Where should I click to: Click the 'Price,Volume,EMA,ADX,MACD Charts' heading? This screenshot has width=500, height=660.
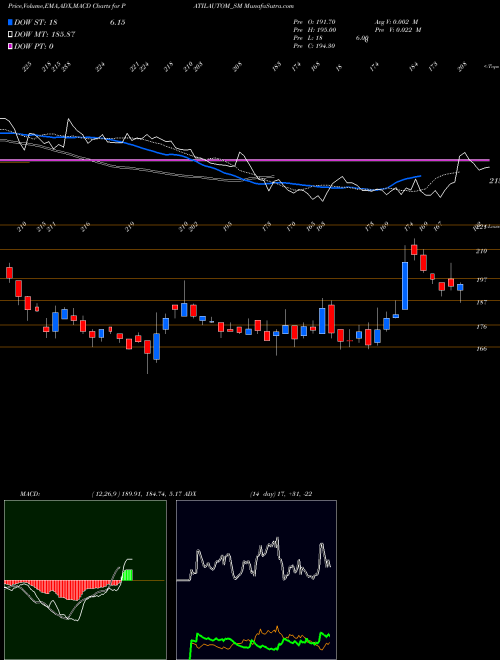57,6
